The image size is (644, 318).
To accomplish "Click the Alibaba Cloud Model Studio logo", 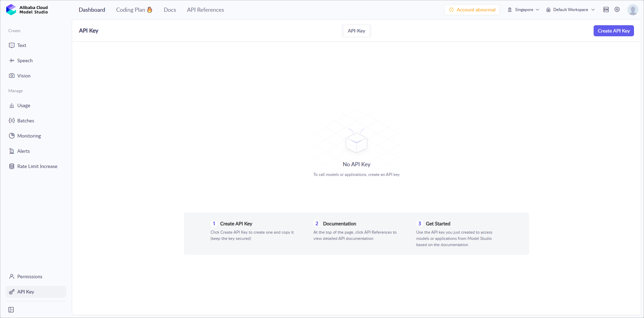I will click(27, 10).
